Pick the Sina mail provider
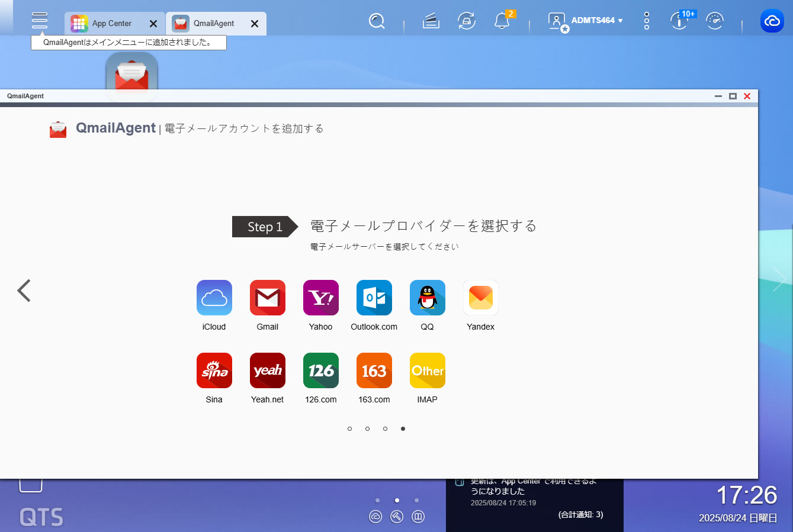 click(214, 370)
